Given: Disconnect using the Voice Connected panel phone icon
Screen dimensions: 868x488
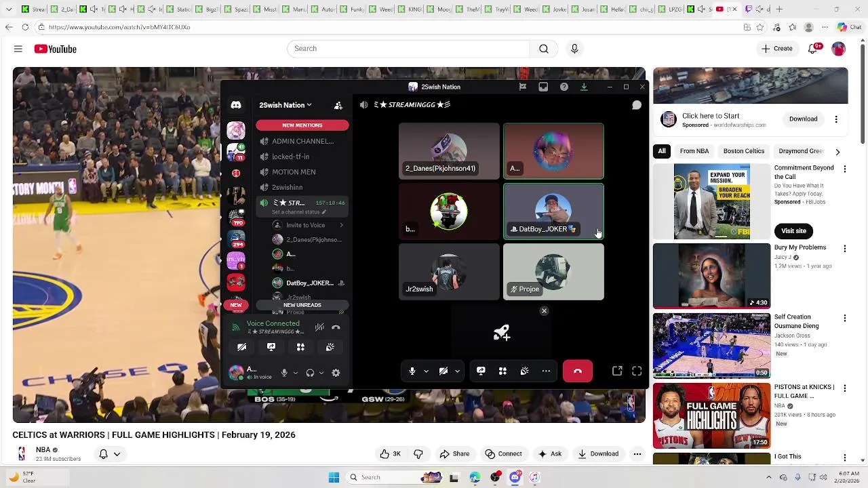Looking at the screenshot, I should tap(336, 327).
